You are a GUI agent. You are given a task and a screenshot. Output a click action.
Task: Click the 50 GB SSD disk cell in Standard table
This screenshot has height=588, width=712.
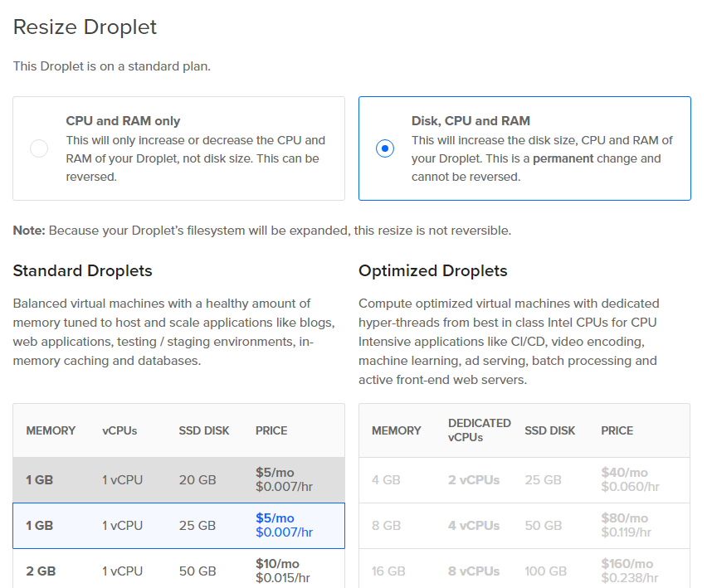(x=198, y=571)
